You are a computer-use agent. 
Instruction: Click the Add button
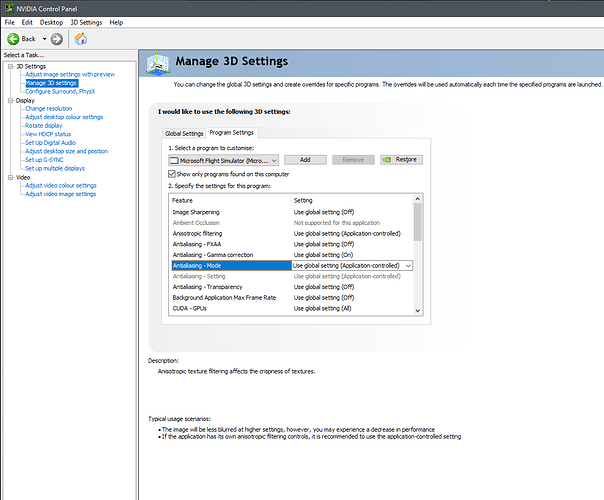click(x=305, y=159)
